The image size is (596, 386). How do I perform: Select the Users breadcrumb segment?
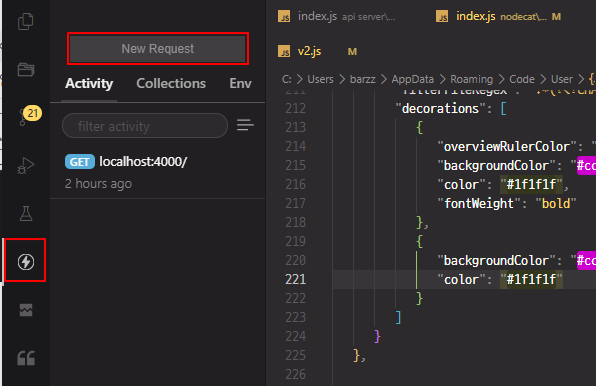click(320, 79)
